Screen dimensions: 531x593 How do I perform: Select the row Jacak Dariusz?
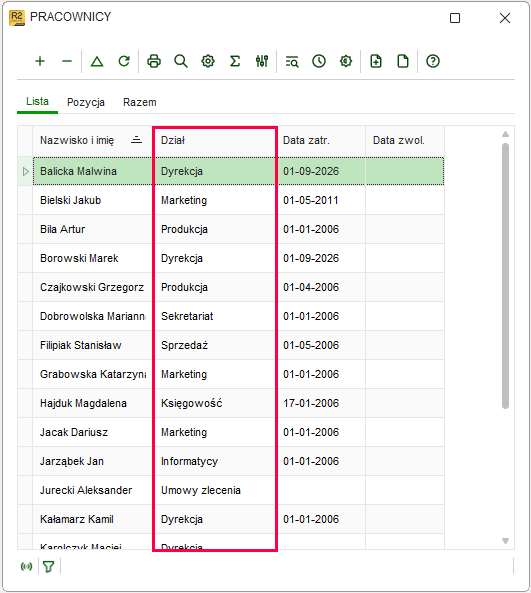pos(238,432)
